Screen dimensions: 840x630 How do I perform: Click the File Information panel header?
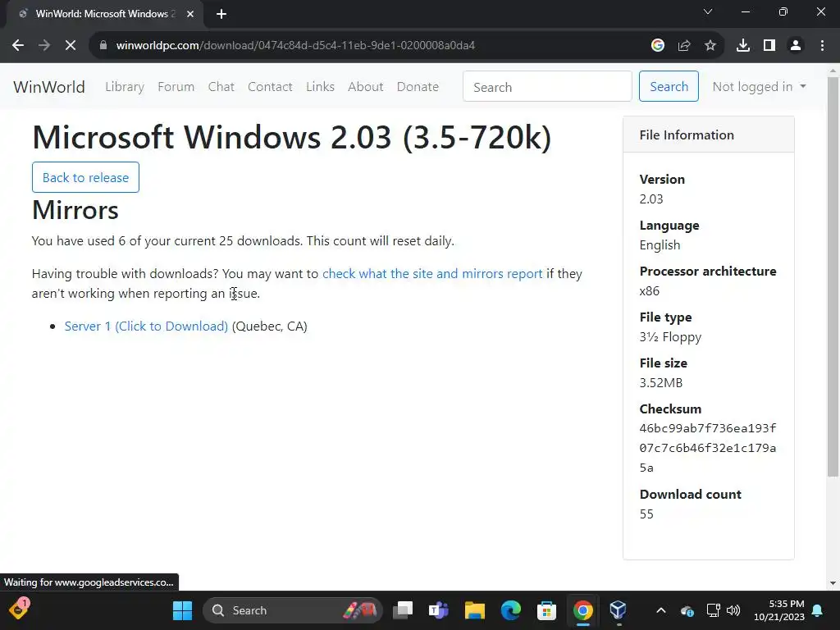[709, 135]
